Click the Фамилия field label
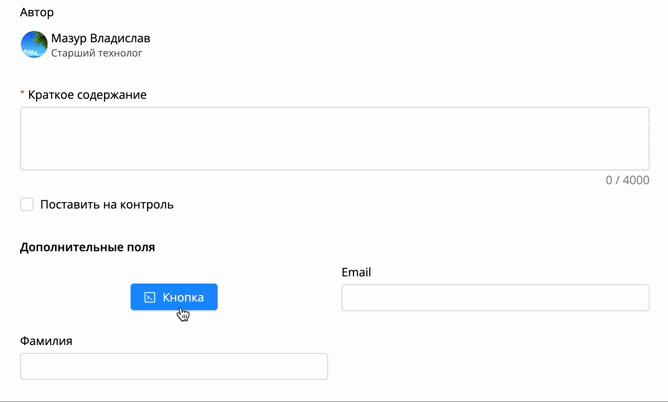The width and height of the screenshot is (668, 402). 46,341
